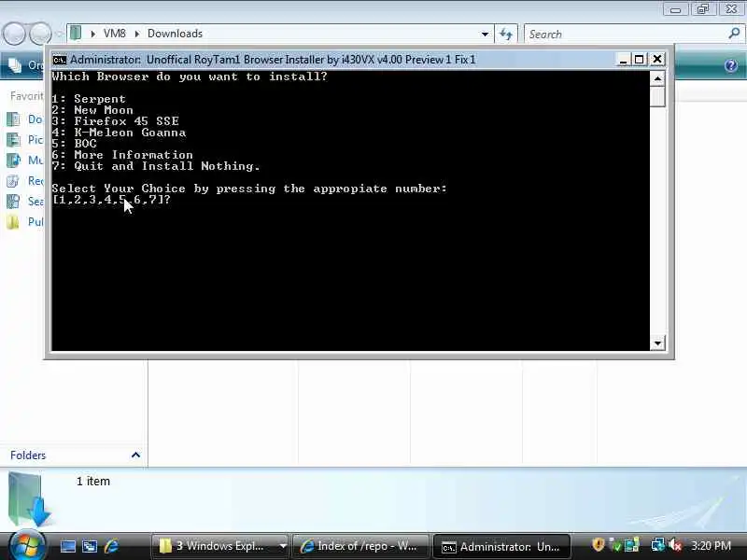Click the address bar folder icon

coord(76,34)
